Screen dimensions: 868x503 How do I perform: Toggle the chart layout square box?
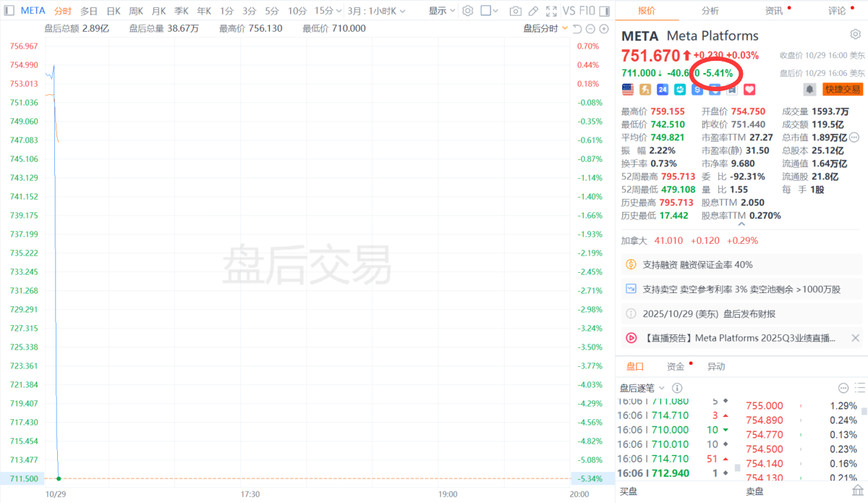[485, 11]
